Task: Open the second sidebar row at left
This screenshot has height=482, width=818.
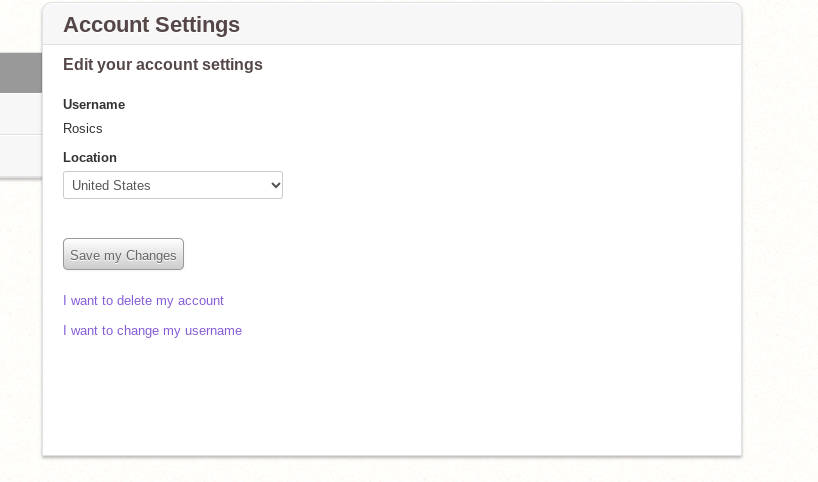Action: 20,155
